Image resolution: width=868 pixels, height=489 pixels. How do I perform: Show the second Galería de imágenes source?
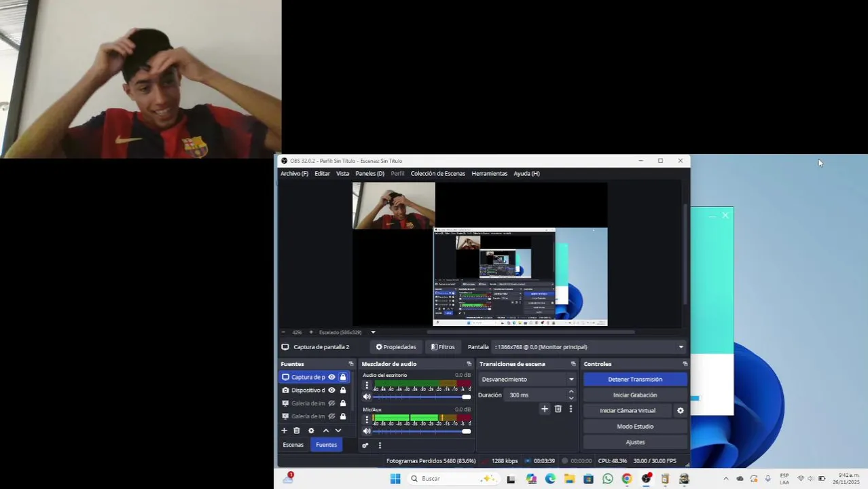point(331,416)
